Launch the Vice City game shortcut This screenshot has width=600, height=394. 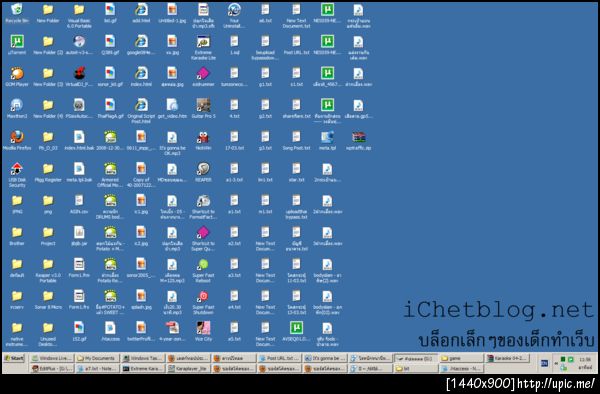click(203, 331)
